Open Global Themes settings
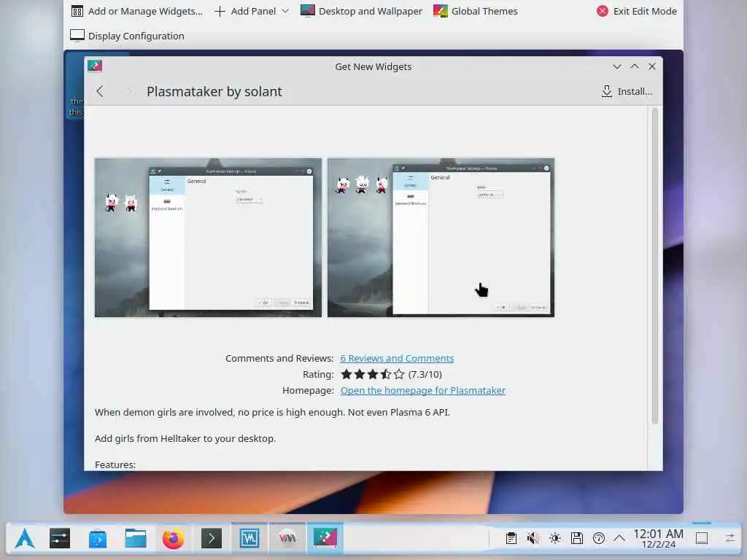747x560 pixels. (x=476, y=11)
